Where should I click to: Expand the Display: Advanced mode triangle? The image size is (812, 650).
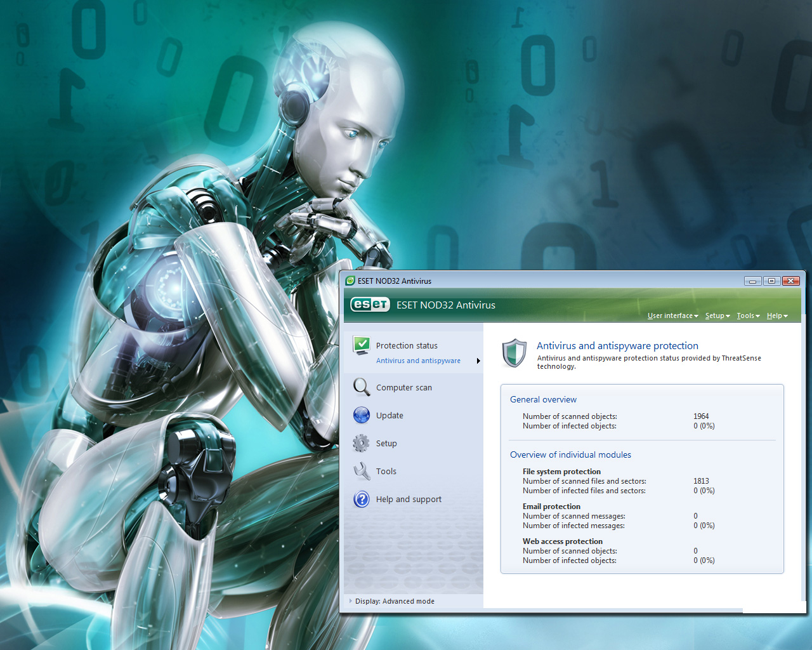tap(350, 600)
